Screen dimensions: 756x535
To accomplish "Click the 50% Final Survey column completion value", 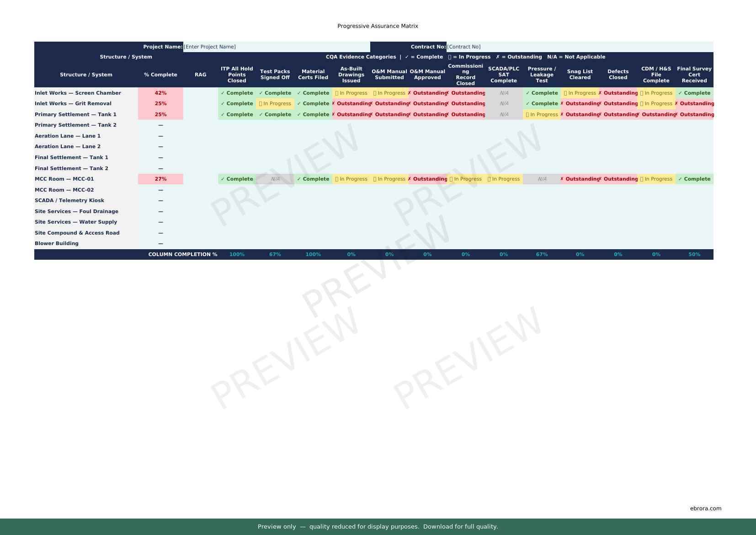I will tap(694, 254).
